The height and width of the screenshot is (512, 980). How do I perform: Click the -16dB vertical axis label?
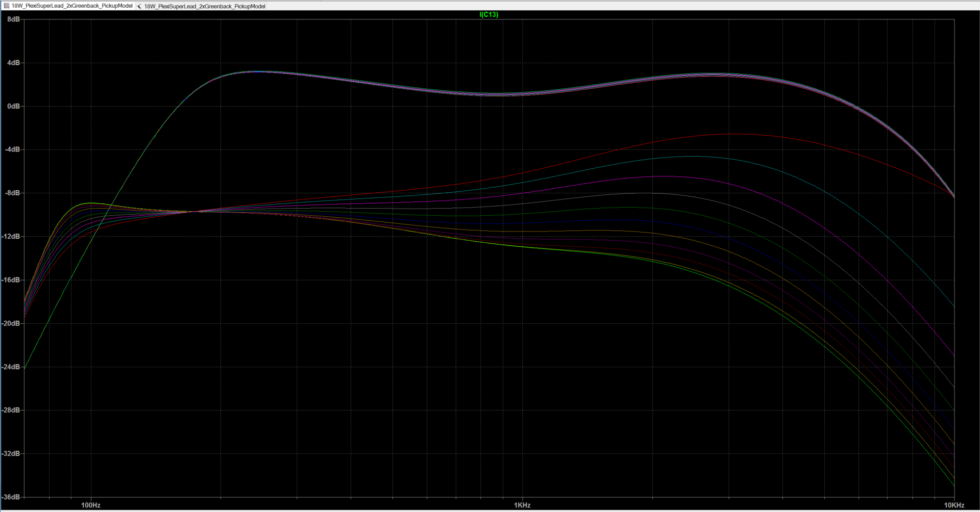click(x=11, y=280)
